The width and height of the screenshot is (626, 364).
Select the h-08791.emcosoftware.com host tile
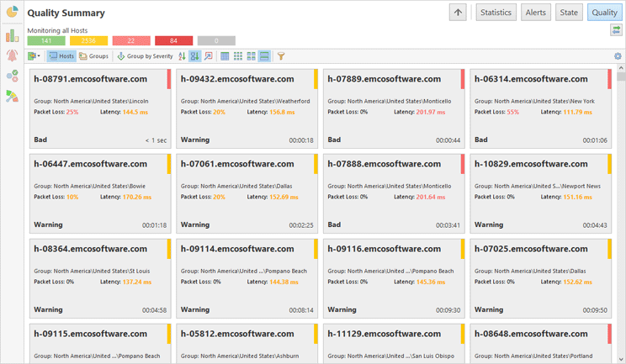[99, 109]
